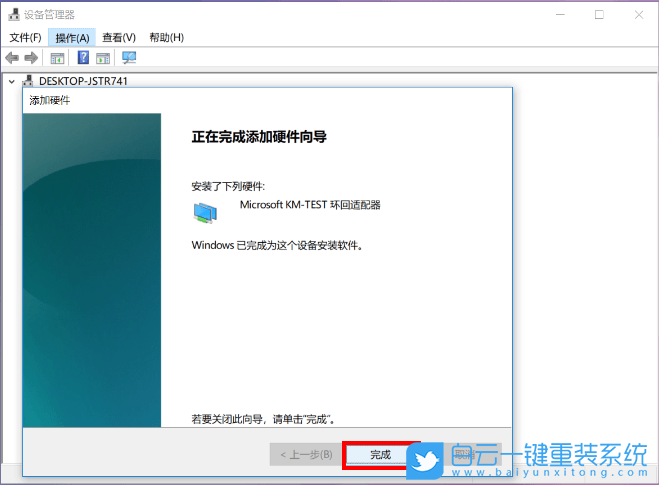Image resolution: width=659 pixels, height=485 pixels.
Task: Toggle the show/hide console tree icon
Action: click(58, 58)
